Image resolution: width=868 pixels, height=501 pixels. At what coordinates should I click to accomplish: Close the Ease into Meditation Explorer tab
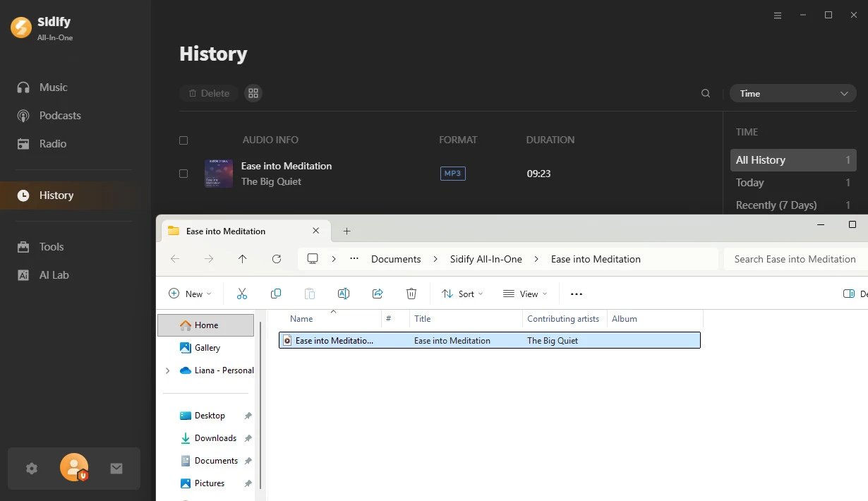(315, 231)
